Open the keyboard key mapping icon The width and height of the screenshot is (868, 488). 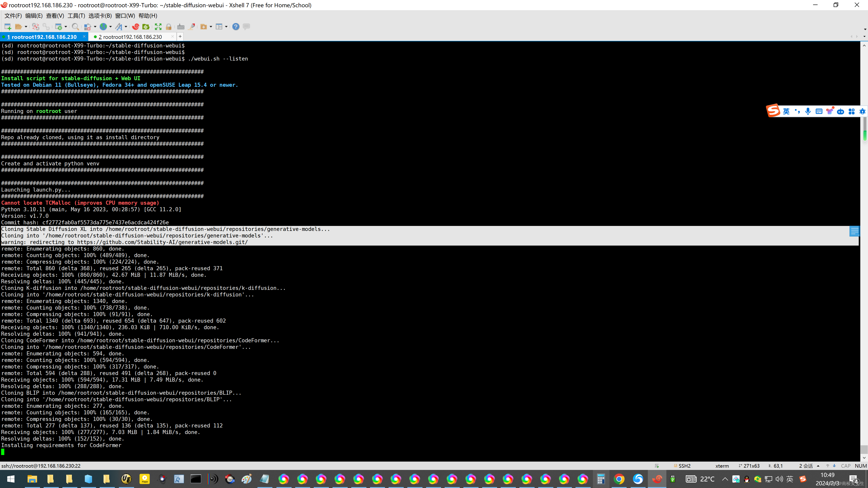pyautogui.click(x=181, y=27)
